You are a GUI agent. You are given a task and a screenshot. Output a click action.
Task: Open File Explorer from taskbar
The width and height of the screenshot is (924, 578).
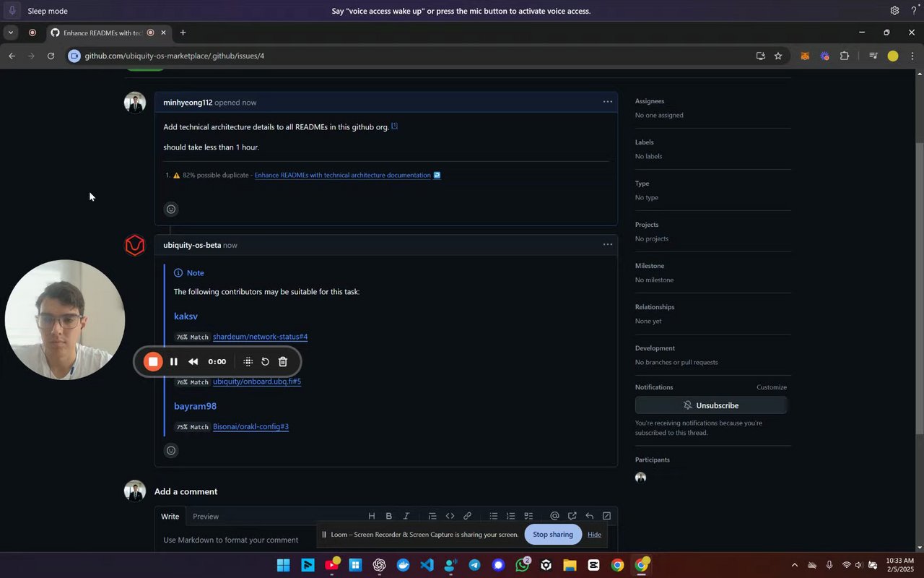coord(570,565)
